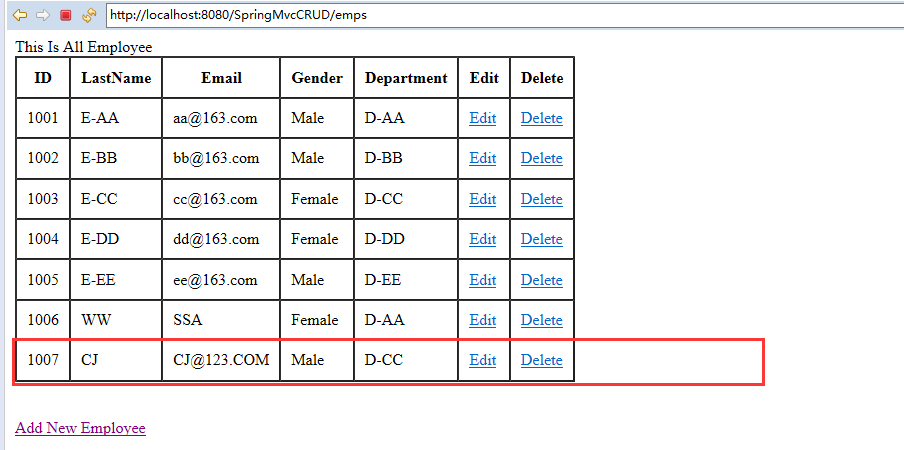Viewport: 904px width, 450px height.
Task: Click ID cell 1004
Action: click(x=43, y=239)
